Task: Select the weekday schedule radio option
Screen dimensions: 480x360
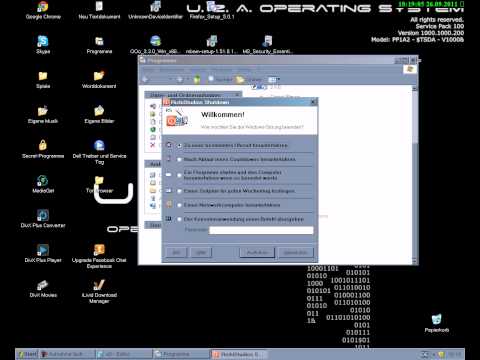Action: [179, 191]
